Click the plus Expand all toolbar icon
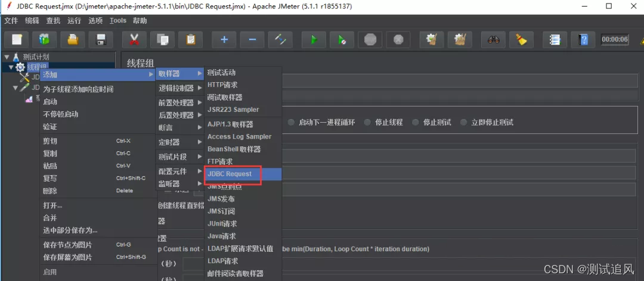This screenshot has height=281, width=644. pyautogui.click(x=224, y=39)
